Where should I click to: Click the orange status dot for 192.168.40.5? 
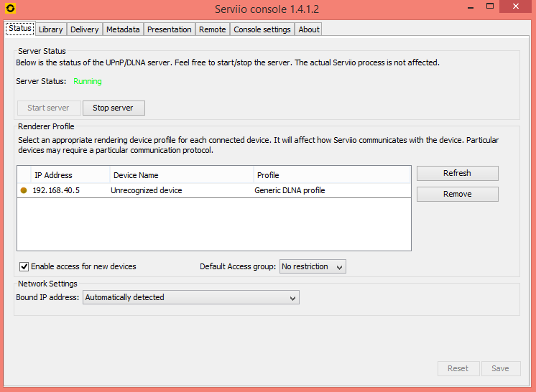coord(24,190)
